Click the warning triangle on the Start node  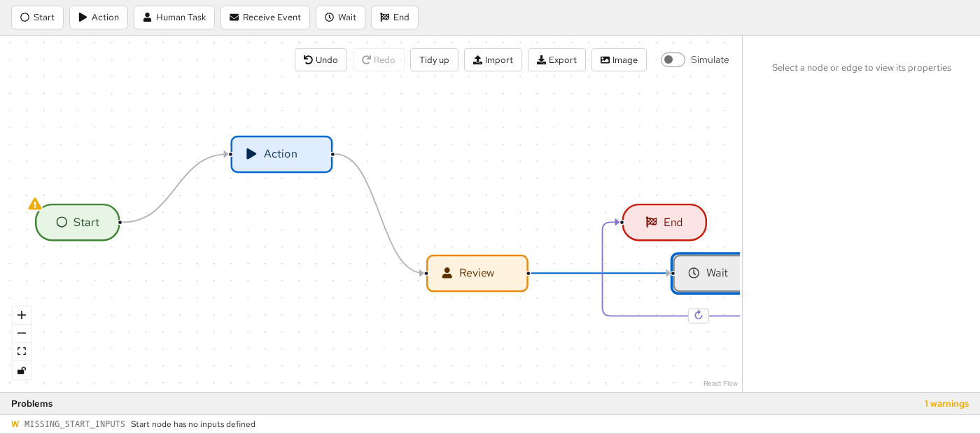point(34,204)
